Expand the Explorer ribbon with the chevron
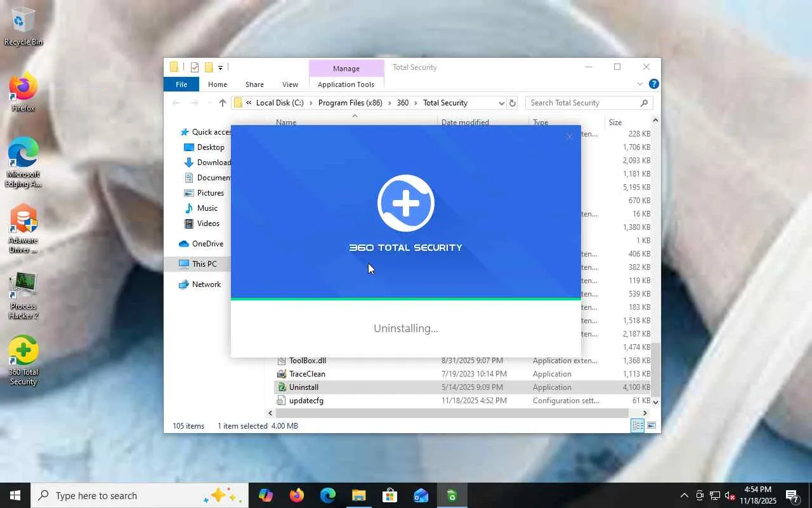The width and height of the screenshot is (812, 508). click(640, 84)
